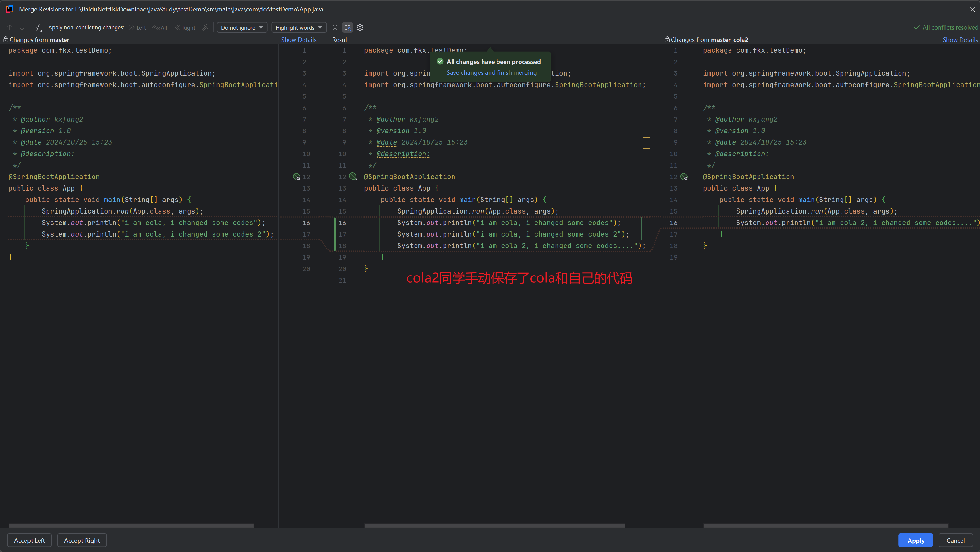The width and height of the screenshot is (980, 552).
Task: Click the 'Apply non-conflicting changes:' label
Action: point(86,27)
